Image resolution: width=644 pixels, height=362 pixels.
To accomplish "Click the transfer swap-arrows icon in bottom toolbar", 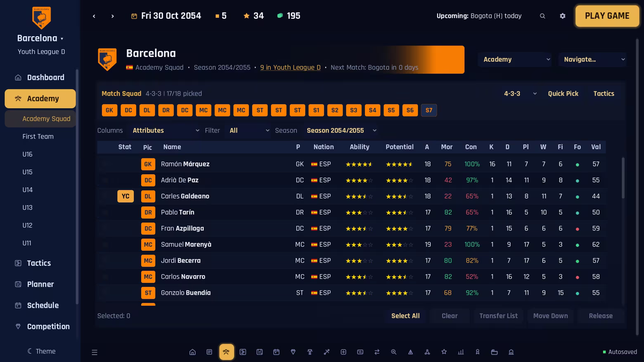I will tap(377, 352).
